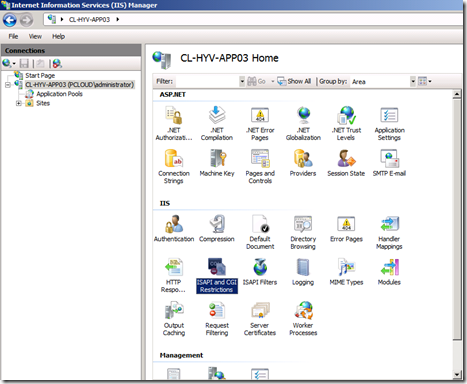This screenshot has width=467, height=384.
Task: Open .NET Compilation feature
Action: tap(217, 123)
